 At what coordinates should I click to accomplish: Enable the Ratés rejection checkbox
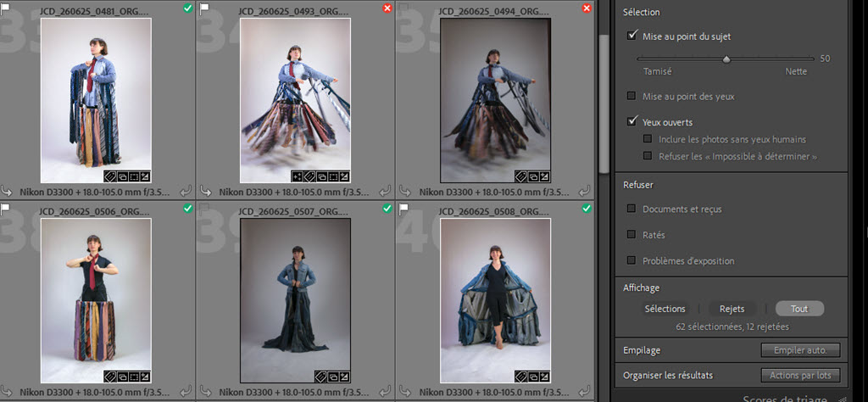point(631,234)
